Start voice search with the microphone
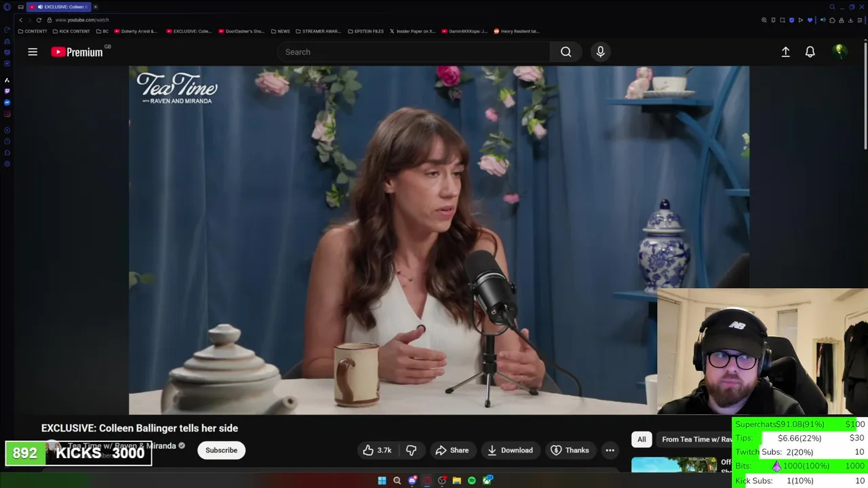The width and height of the screenshot is (868, 488). click(x=600, y=52)
